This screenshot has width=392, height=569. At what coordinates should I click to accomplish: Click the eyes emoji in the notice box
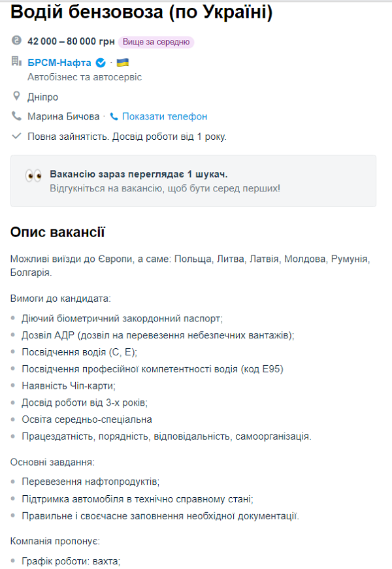click(x=33, y=176)
